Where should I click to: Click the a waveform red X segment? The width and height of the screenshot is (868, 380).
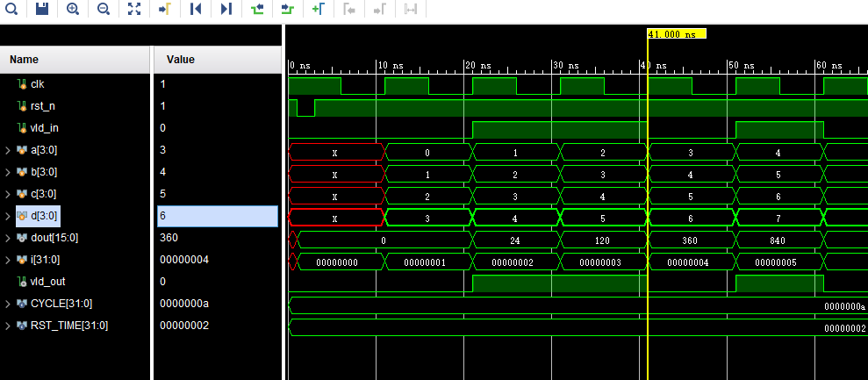335,153
